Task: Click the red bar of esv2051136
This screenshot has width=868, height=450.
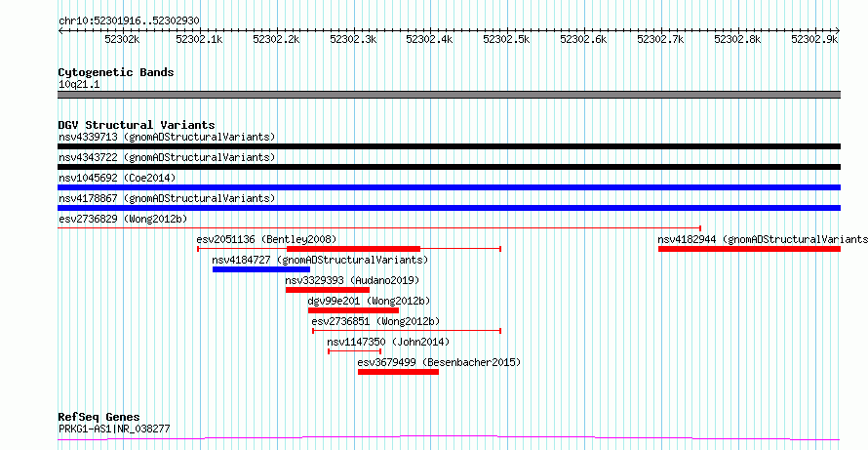Action: (354, 249)
